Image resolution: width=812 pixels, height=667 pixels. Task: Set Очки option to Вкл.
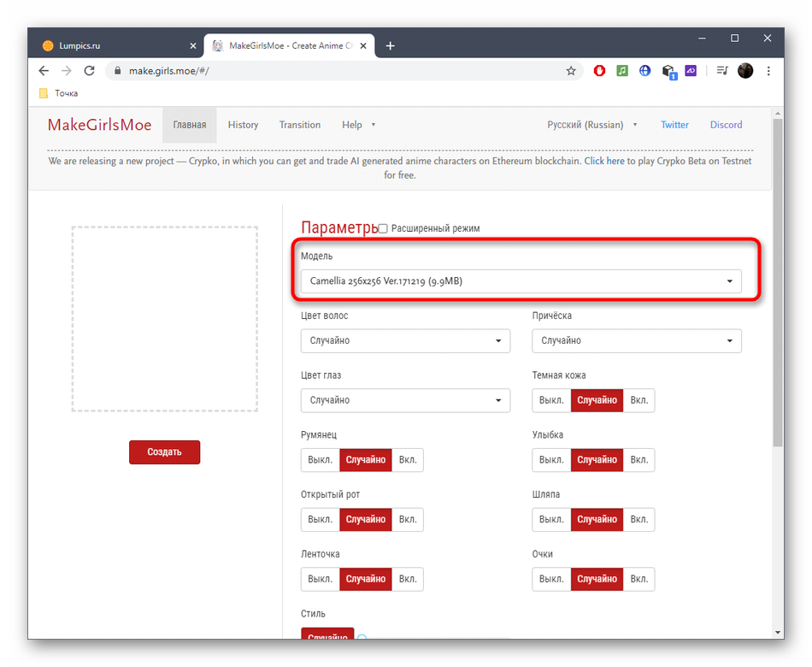point(638,579)
